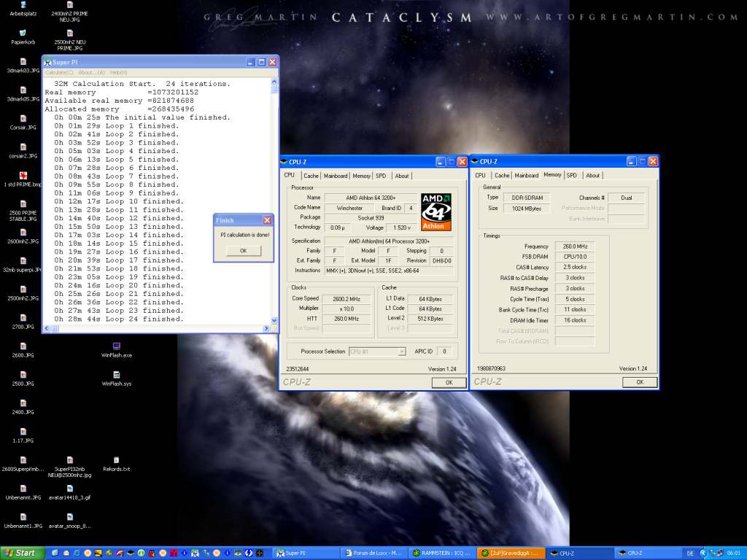Image resolution: width=747 pixels, height=560 pixels.
Task: Click Super PI horizontal scrollbar right arrow
Action: 266,329
